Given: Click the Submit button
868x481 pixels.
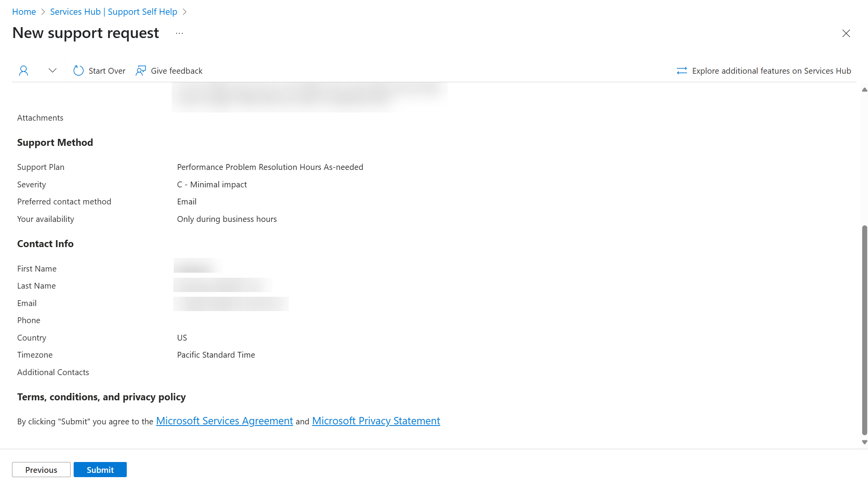Looking at the screenshot, I should tap(100, 469).
